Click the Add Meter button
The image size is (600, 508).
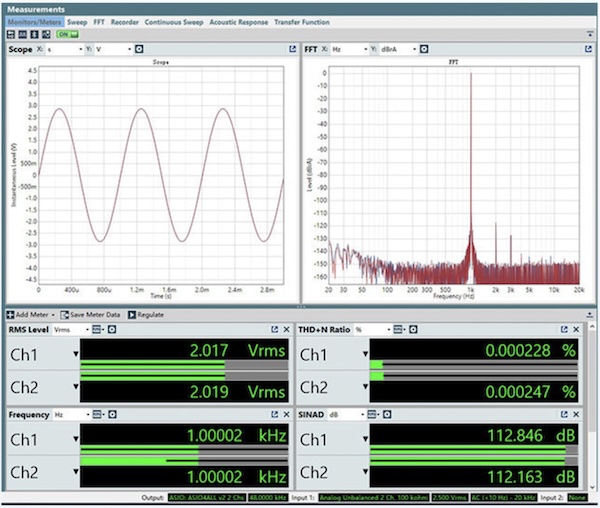[x=31, y=315]
